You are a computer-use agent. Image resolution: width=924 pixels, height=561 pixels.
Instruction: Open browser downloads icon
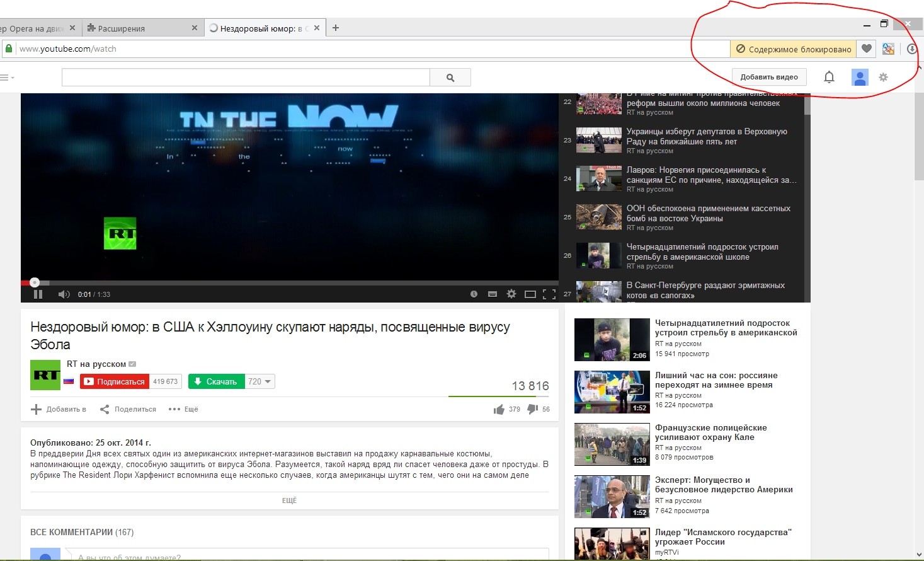tap(912, 49)
